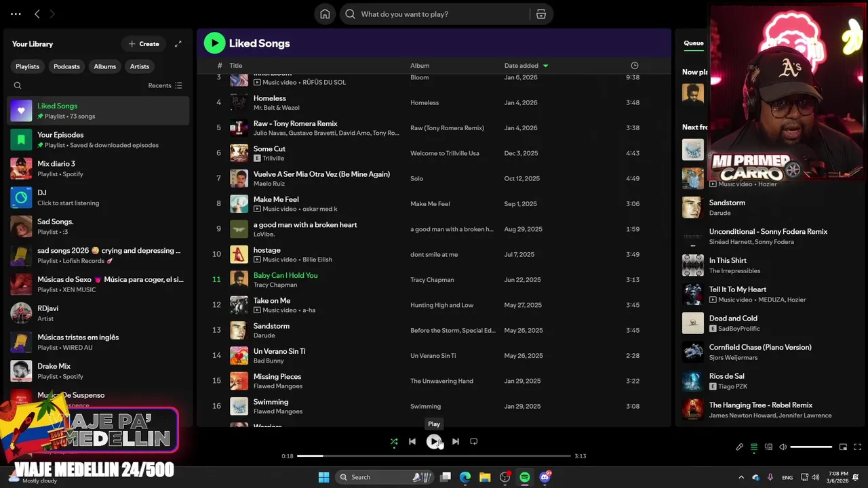Open the lyrics microphone icon
The image size is (868, 488).
[x=740, y=447]
